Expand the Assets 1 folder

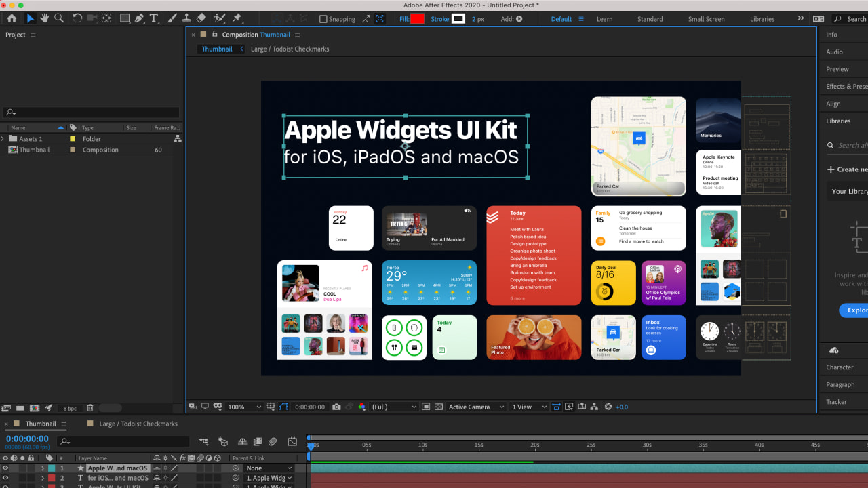(3, 139)
